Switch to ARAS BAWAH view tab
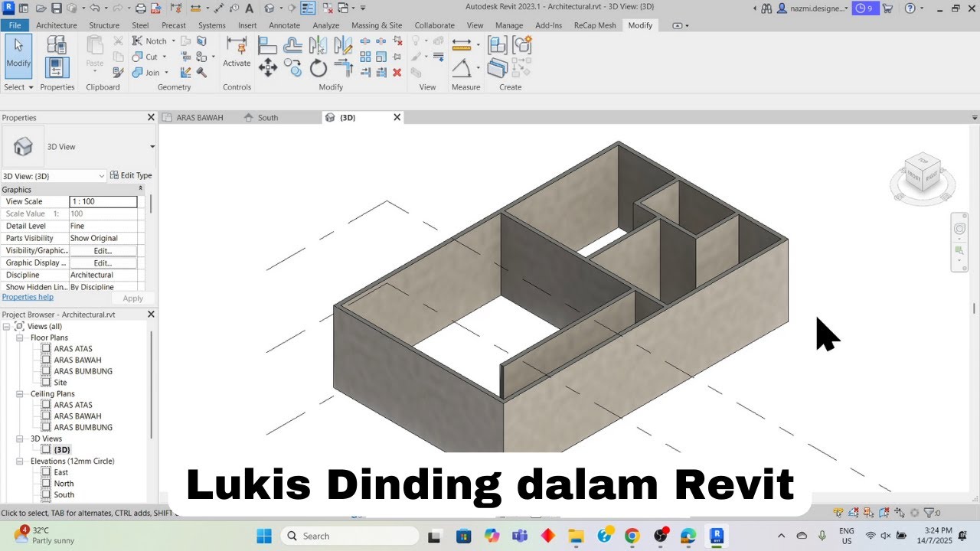The width and height of the screenshot is (980, 551). pyautogui.click(x=200, y=117)
